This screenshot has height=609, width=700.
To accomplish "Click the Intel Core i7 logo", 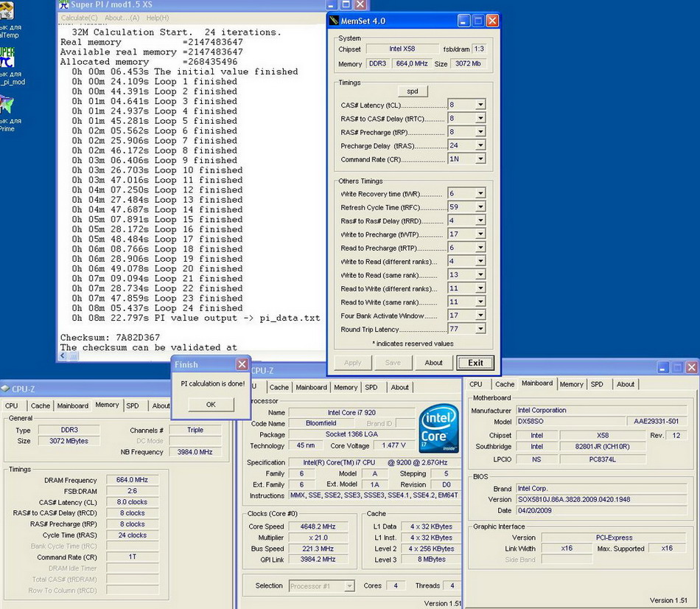I will pyautogui.click(x=439, y=428).
